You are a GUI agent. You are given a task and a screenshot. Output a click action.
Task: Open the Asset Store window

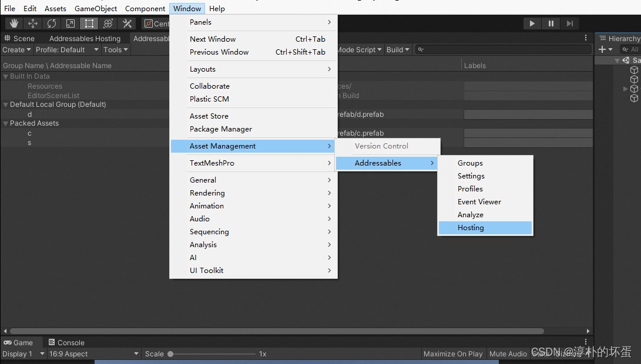point(253,116)
